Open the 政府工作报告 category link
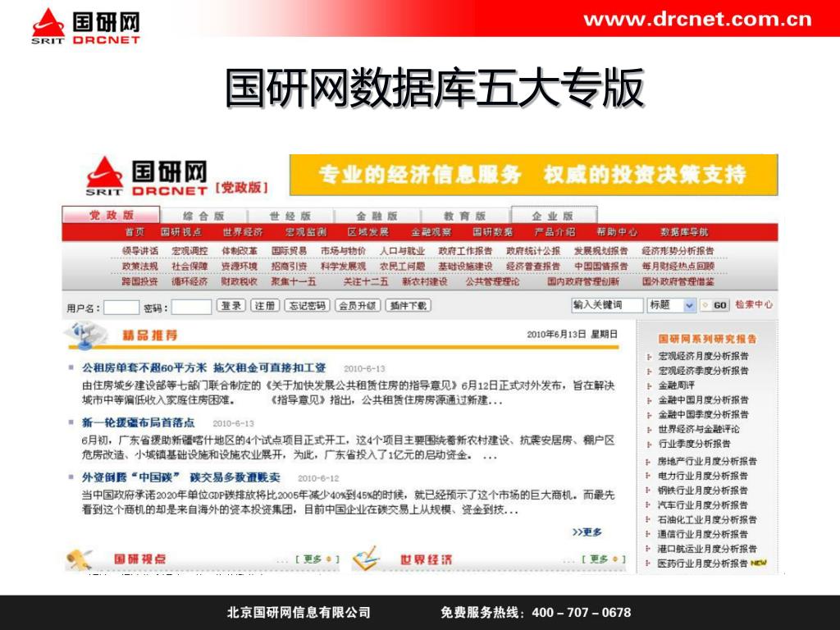 (465, 251)
